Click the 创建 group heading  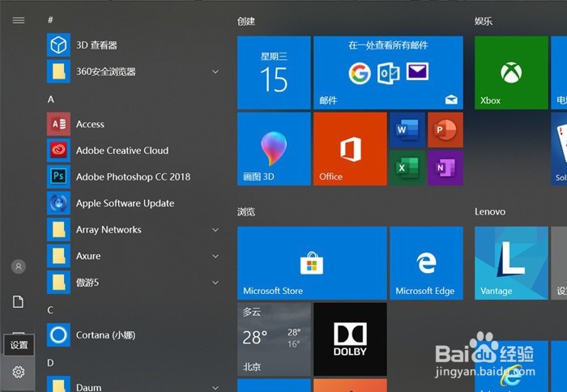tap(246, 21)
